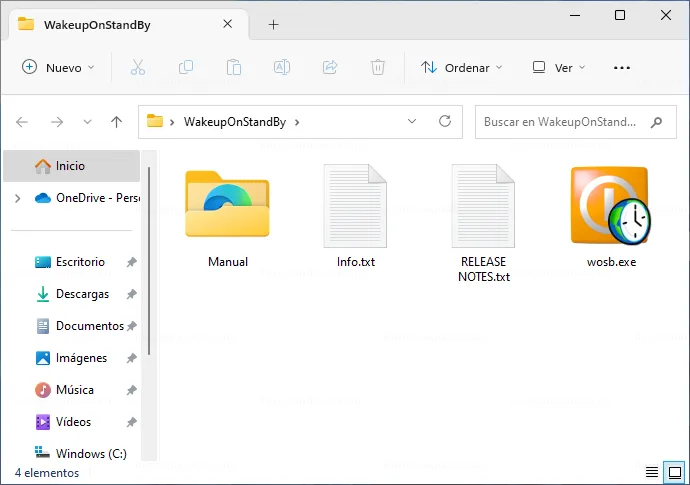The image size is (690, 485).
Task: Go forward with the right arrow
Action: point(57,122)
